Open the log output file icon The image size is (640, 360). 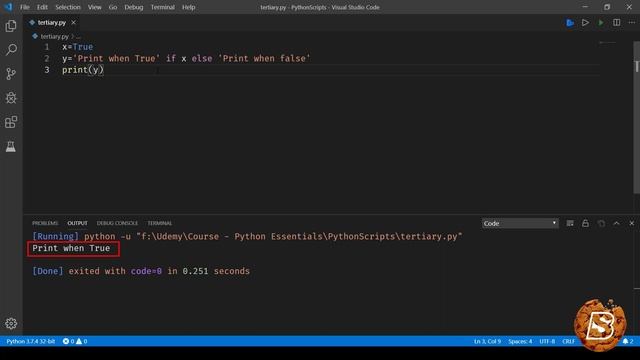(x=601, y=223)
